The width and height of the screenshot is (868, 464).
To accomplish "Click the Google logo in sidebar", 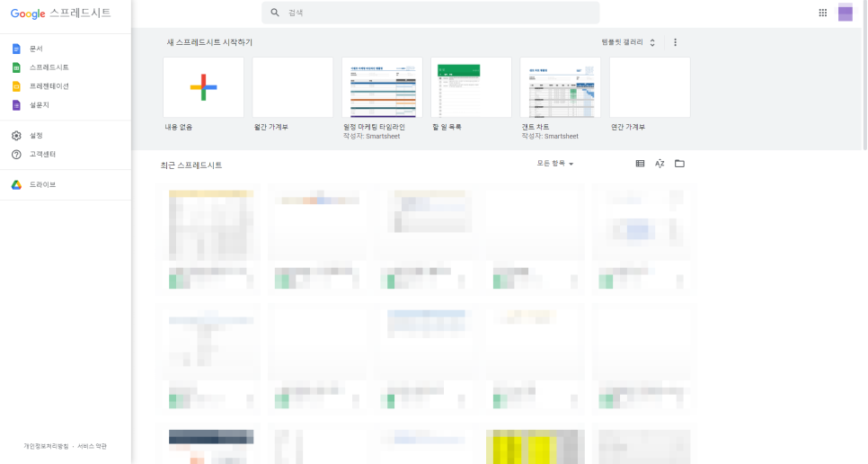I will pos(28,13).
